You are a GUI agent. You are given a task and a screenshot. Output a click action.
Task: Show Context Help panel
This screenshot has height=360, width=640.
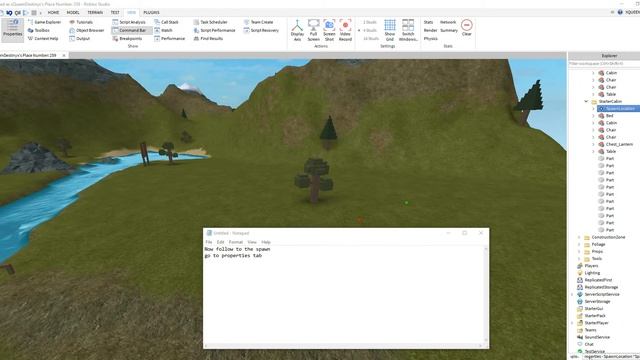tap(43, 38)
